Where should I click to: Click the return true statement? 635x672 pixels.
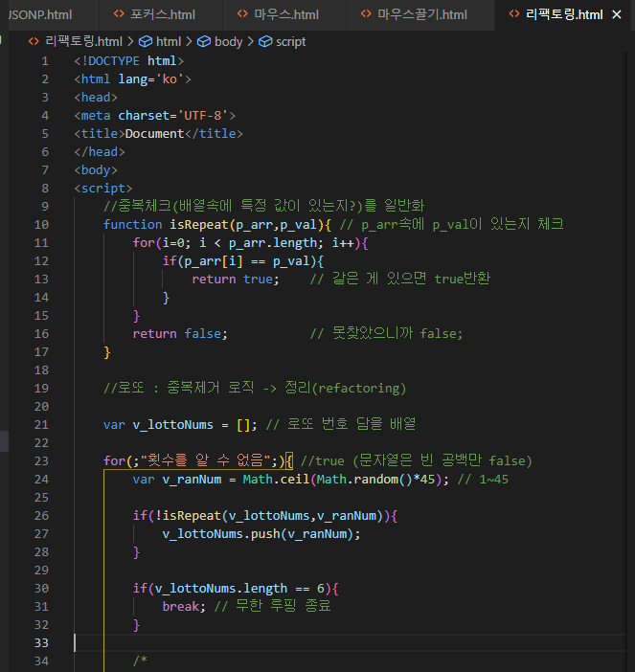click(x=236, y=280)
